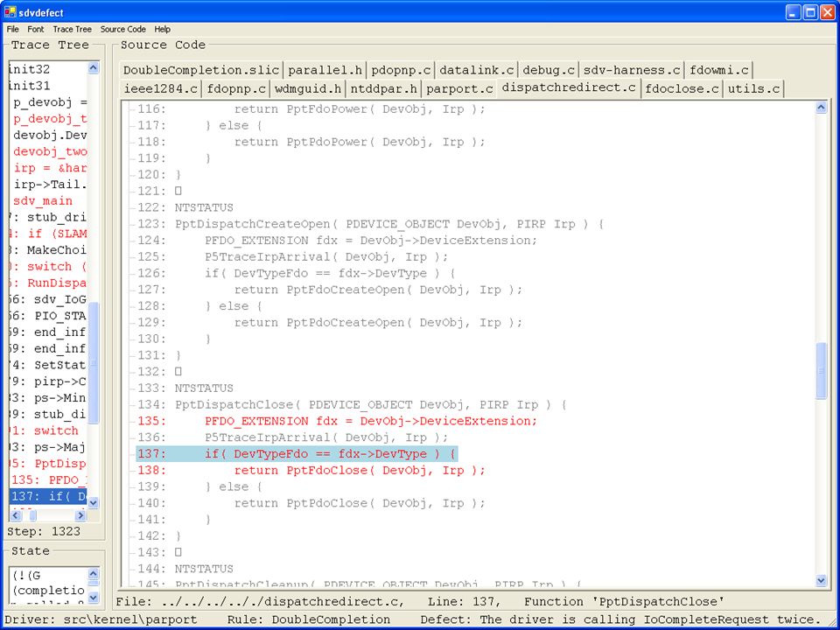The width and height of the screenshot is (840, 630).
Task: Select trace tree row 'if (SLAM'
Action: [48, 234]
